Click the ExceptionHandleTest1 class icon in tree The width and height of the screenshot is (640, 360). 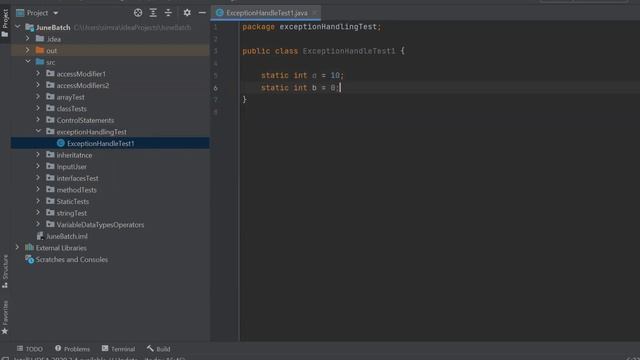coord(61,143)
